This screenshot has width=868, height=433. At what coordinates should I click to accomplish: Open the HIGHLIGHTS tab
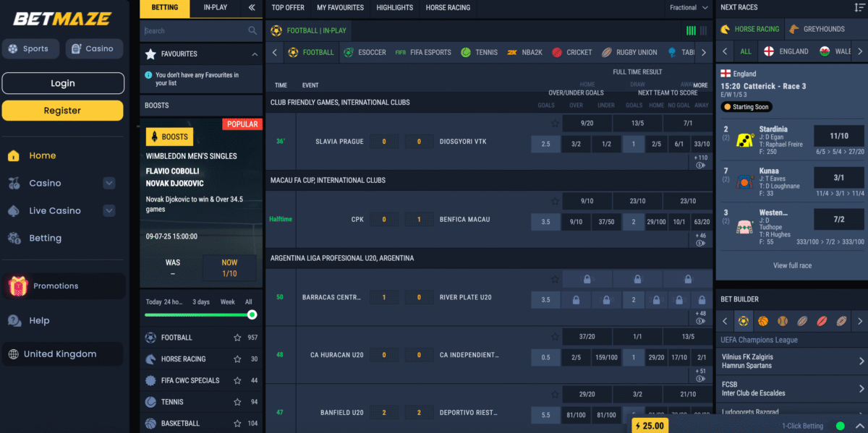(395, 8)
